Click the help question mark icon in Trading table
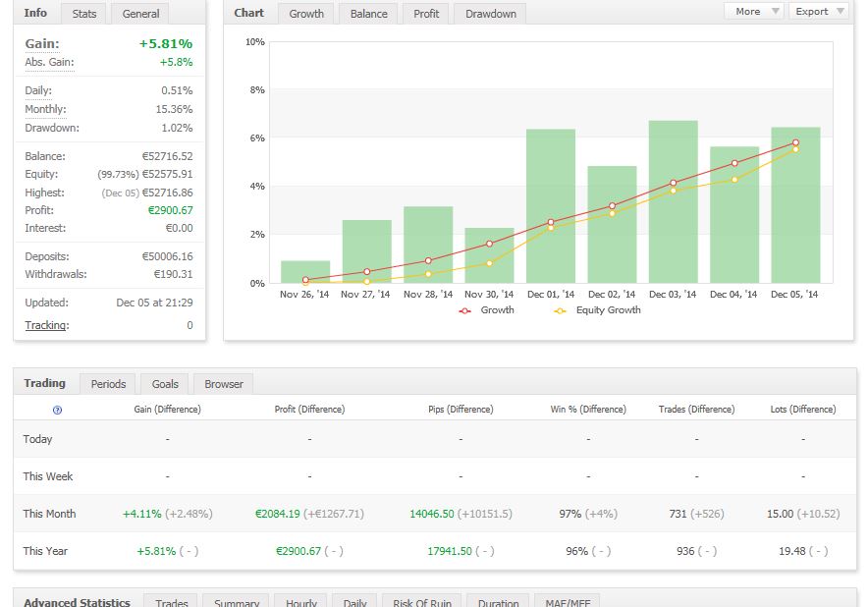868x607 pixels. (57, 410)
